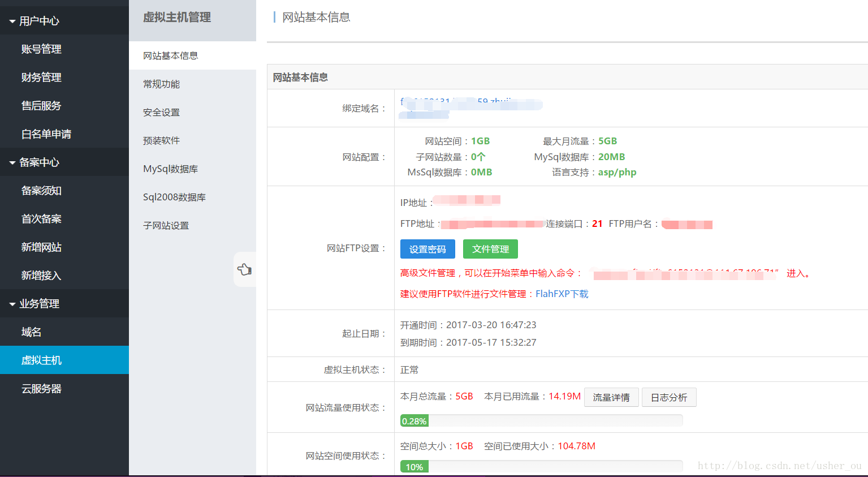Collapse the 用户中心 section arrow
The height and width of the screenshot is (477, 868).
pyautogui.click(x=12, y=22)
